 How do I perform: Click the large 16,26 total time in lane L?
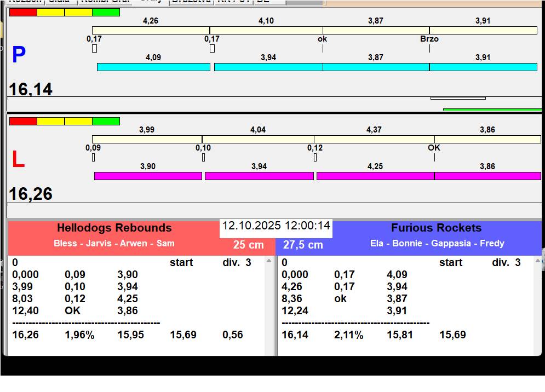(31, 194)
